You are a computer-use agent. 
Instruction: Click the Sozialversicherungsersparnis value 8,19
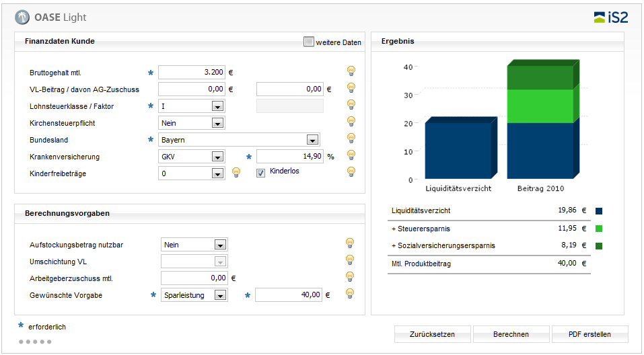(x=569, y=245)
